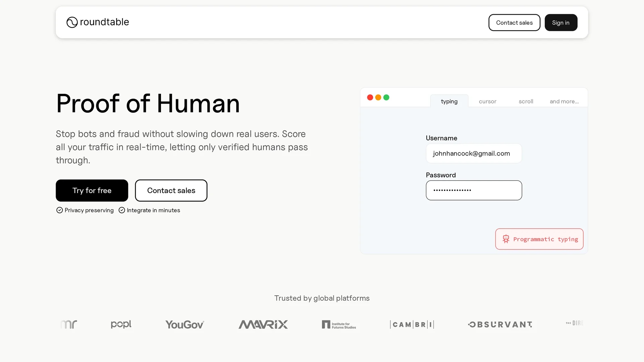The width and height of the screenshot is (644, 362).
Task: Click the Password label
Action: click(x=441, y=175)
